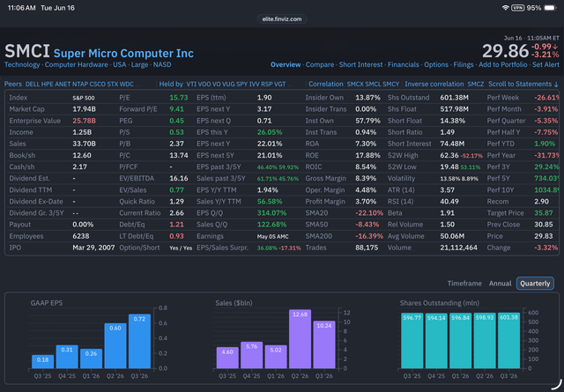
Task: Click the USA country link
Action: (120, 64)
